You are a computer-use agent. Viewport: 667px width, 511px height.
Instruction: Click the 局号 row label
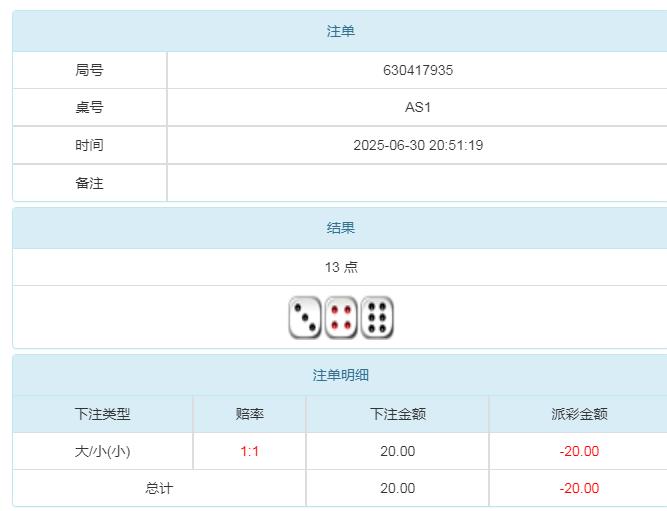pos(89,70)
